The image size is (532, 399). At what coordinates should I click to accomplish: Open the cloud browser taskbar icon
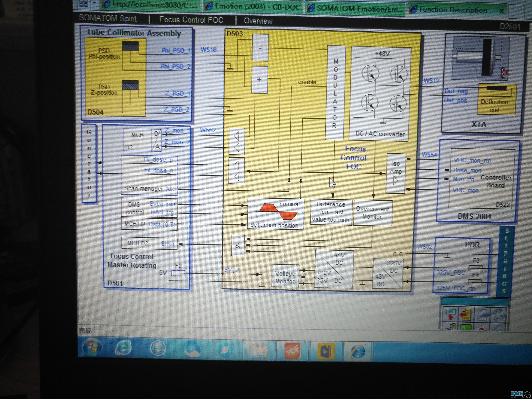192,349
